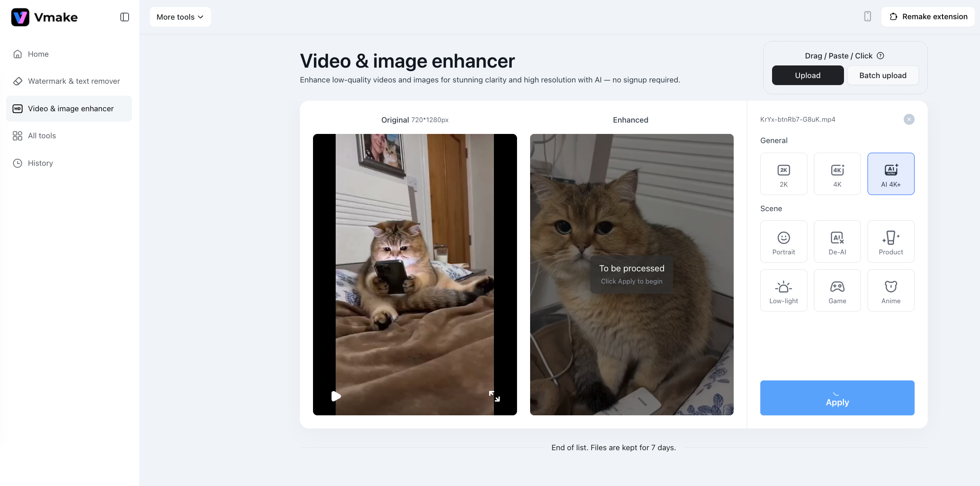The width and height of the screenshot is (980, 486).
Task: Play the original cat video
Action: 336,396
